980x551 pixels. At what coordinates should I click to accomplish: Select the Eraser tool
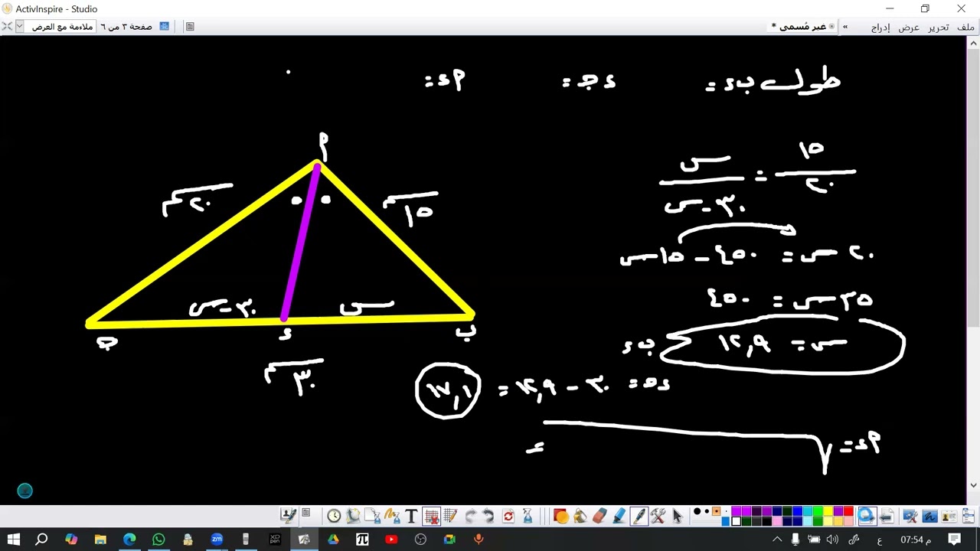(599, 516)
